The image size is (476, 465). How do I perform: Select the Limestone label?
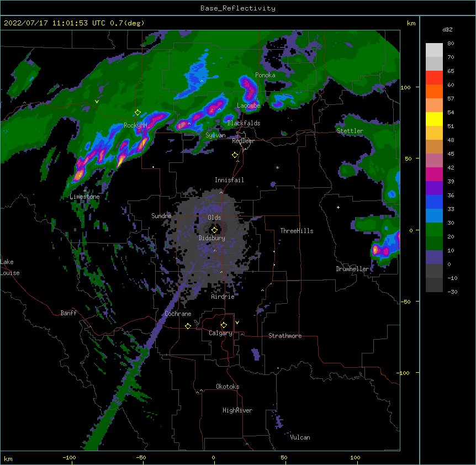[x=84, y=197]
